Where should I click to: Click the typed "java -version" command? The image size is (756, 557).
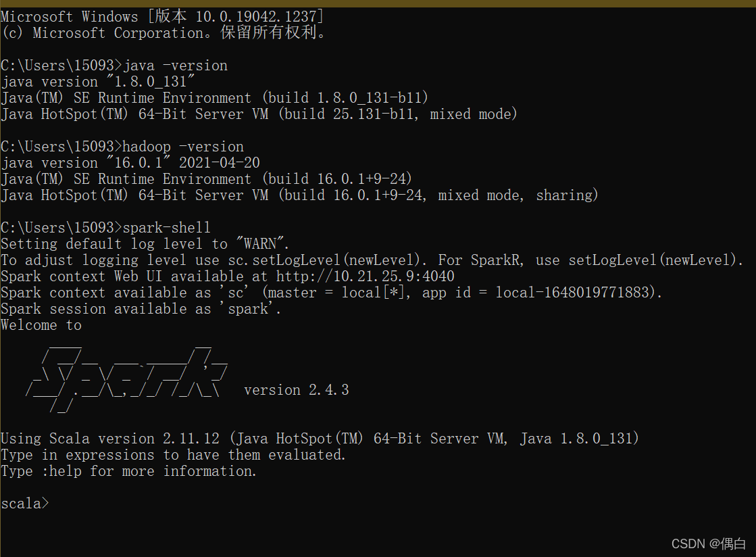(175, 66)
